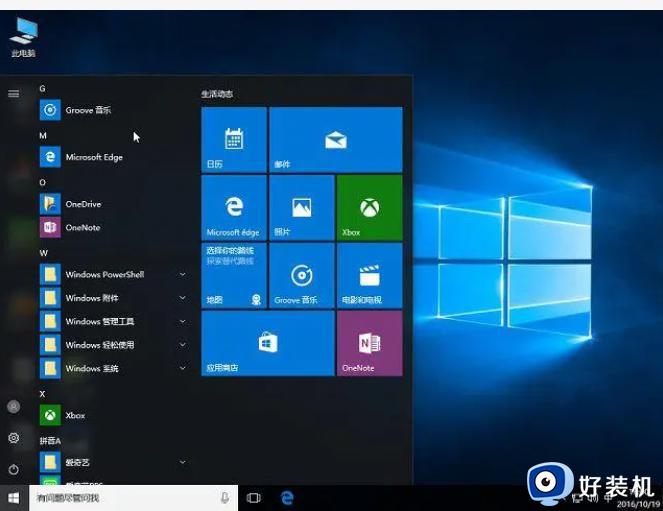This screenshot has width=663, height=511.
Task: Expand the Windows 系统 folder chevron
Action: 183,368
